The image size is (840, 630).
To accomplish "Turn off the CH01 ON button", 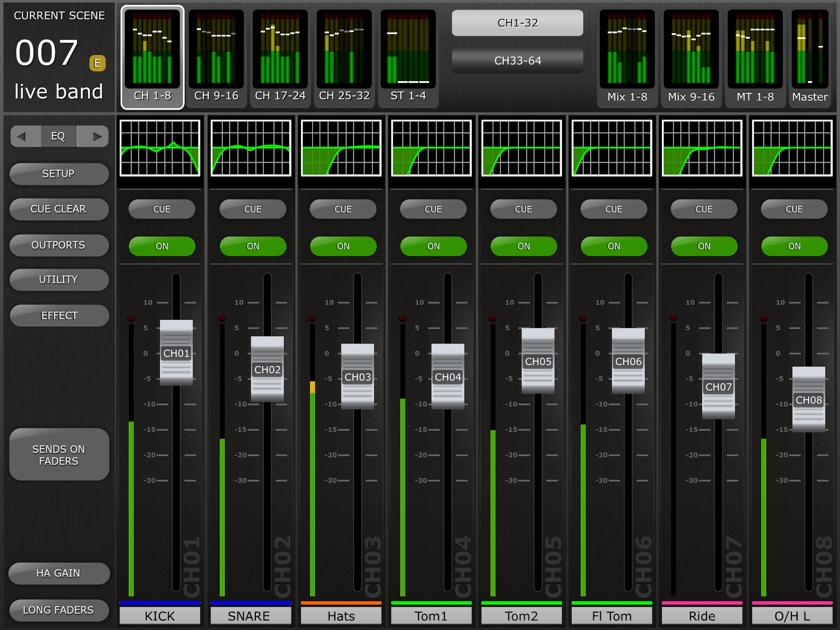I will click(162, 246).
